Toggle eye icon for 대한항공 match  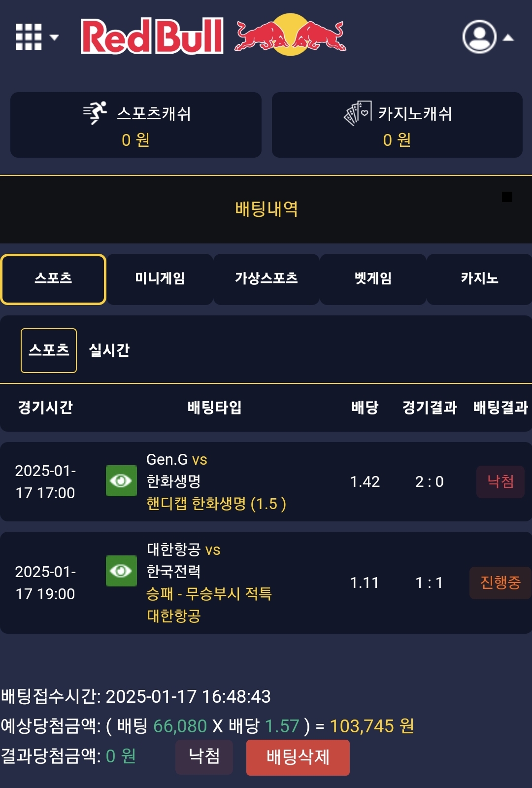pyautogui.click(x=121, y=571)
